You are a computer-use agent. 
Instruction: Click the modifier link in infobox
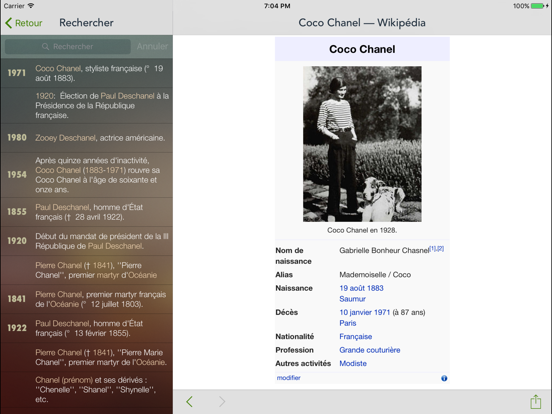[288, 378]
